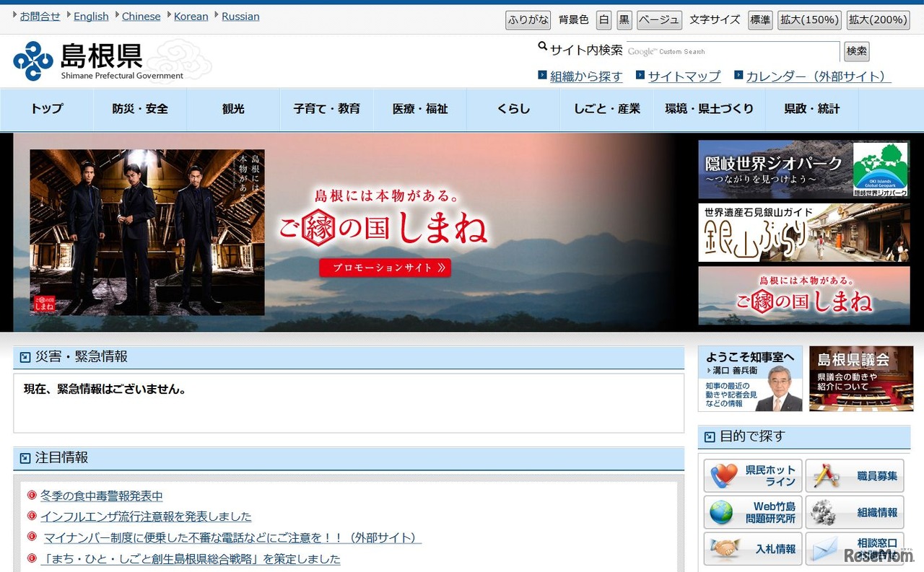
Task: Click the red bullet beside インフルエンザ流行注意報
Action: pos(32,516)
